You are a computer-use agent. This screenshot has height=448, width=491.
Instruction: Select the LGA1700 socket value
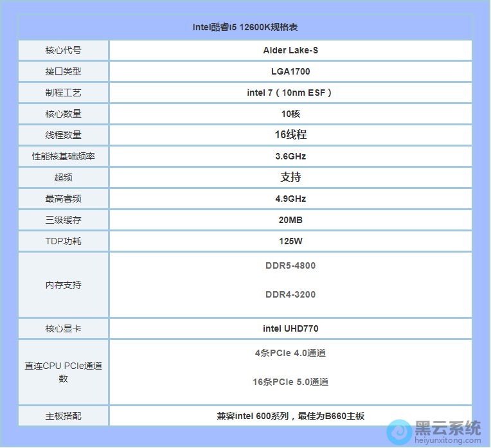click(x=290, y=71)
